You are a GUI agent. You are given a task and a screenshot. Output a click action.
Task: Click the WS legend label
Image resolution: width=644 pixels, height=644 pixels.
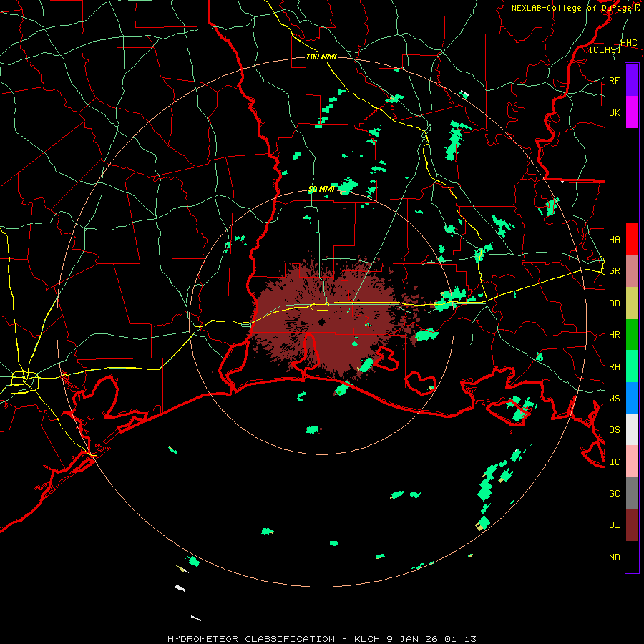pyautogui.click(x=614, y=399)
